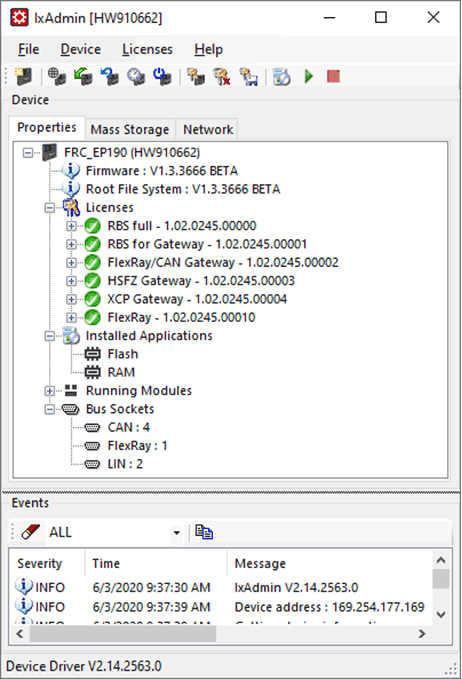Click the install license keys toolbar icon
The width and height of the screenshot is (462, 679).
click(195, 77)
